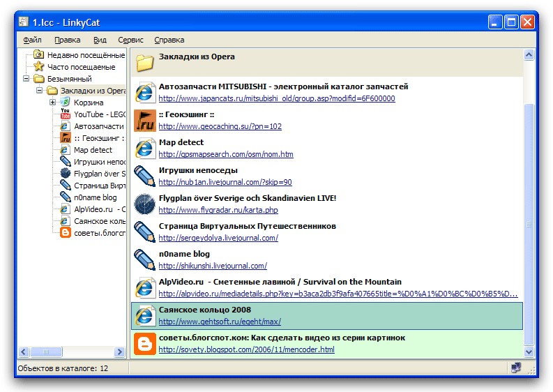Click AlpVideo.ru IE icon in tree

point(66,209)
